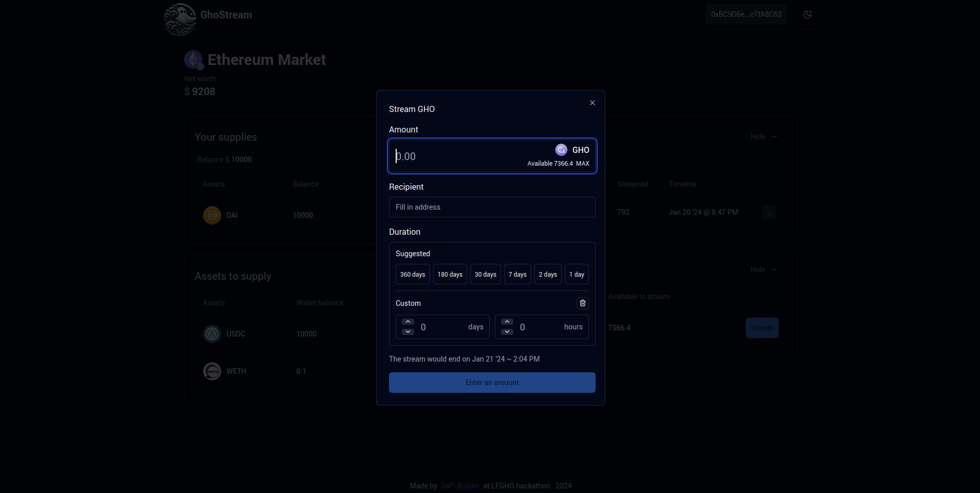The height and width of the screenshot is (493, 980).
Task: Click the wallet address 0xBC9D6e...c7fA8C63 button
Action: click(746, 14)
